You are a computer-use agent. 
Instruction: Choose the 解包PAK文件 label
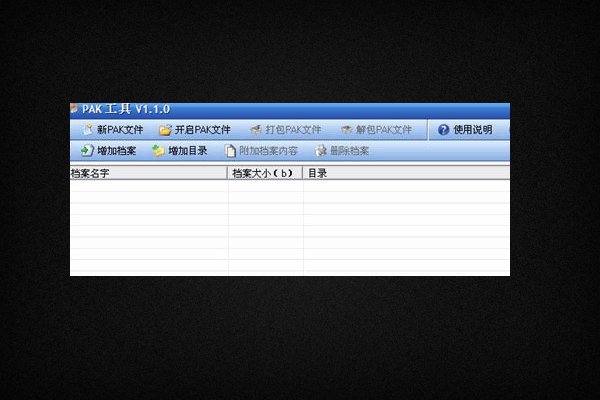[x=384, y=130]
